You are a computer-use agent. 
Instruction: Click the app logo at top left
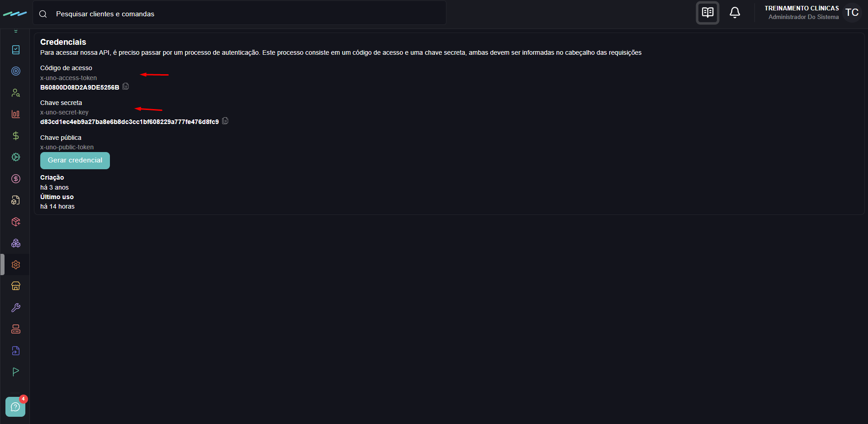15,14
